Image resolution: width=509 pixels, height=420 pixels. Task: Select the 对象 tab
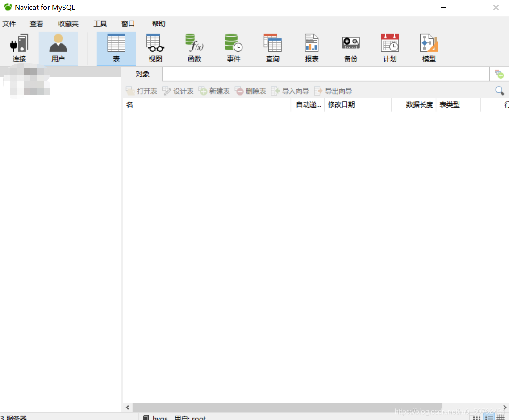pos(142,74)
